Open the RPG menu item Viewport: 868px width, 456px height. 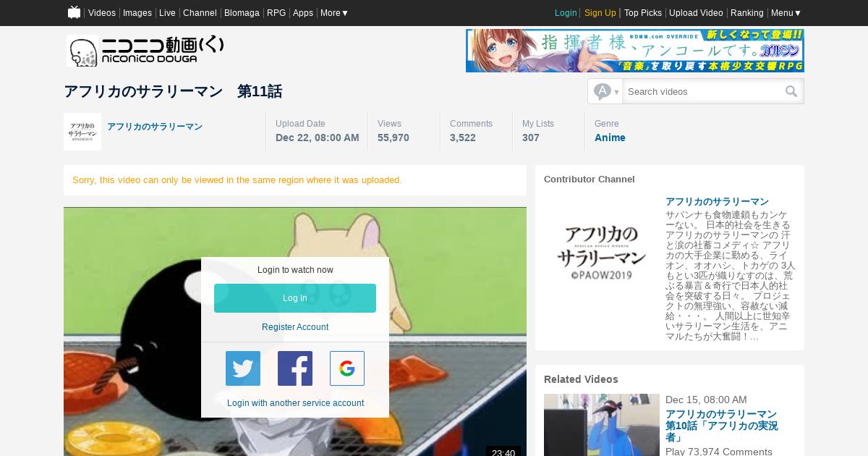coord(276,13)
